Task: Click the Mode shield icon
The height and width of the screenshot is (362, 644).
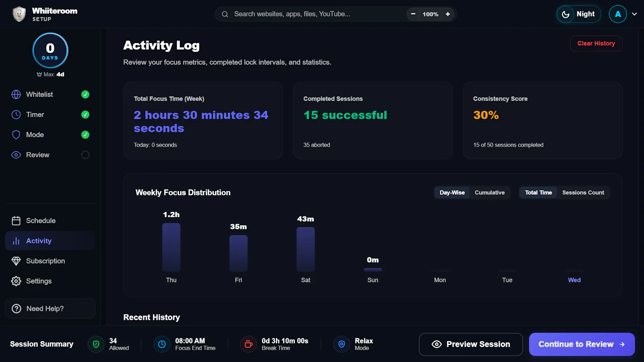Action: tap(16, 135)
